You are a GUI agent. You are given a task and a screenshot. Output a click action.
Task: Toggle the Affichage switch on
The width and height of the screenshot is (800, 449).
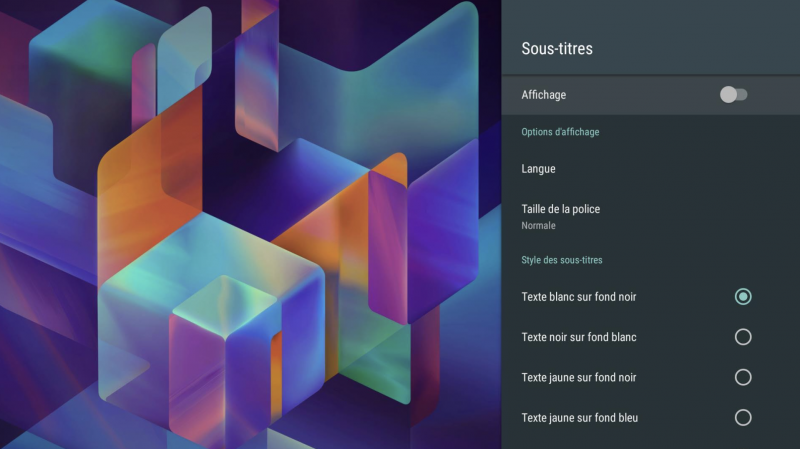pyautogui.click(x=734, y=95)
